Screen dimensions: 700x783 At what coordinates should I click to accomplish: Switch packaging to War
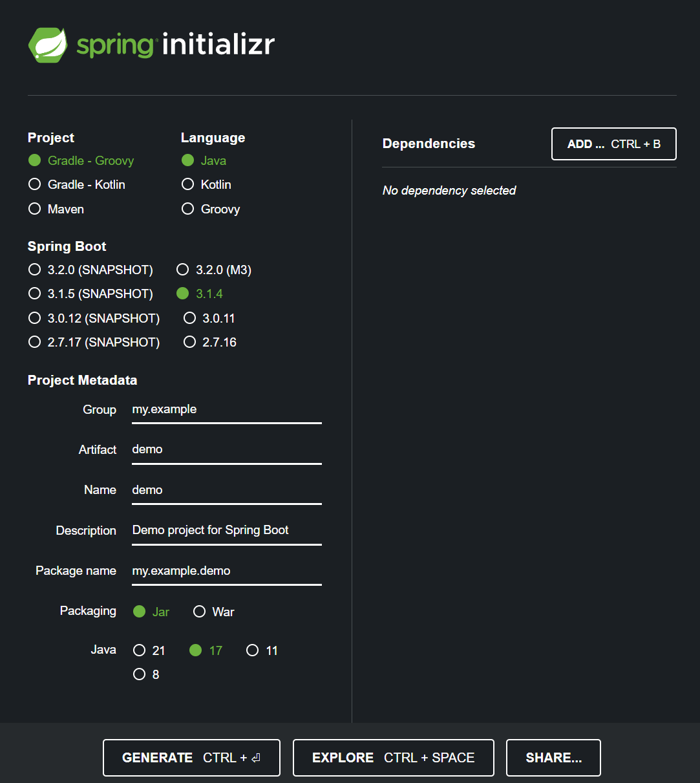pos(214,612)
